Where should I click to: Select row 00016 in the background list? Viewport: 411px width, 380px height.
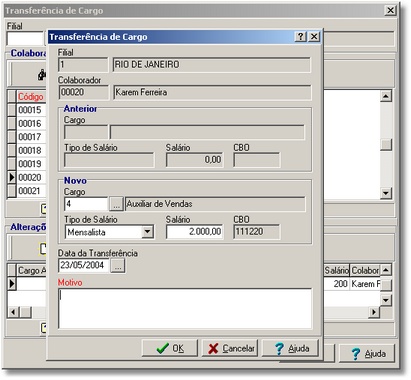[x=30, y=124]
